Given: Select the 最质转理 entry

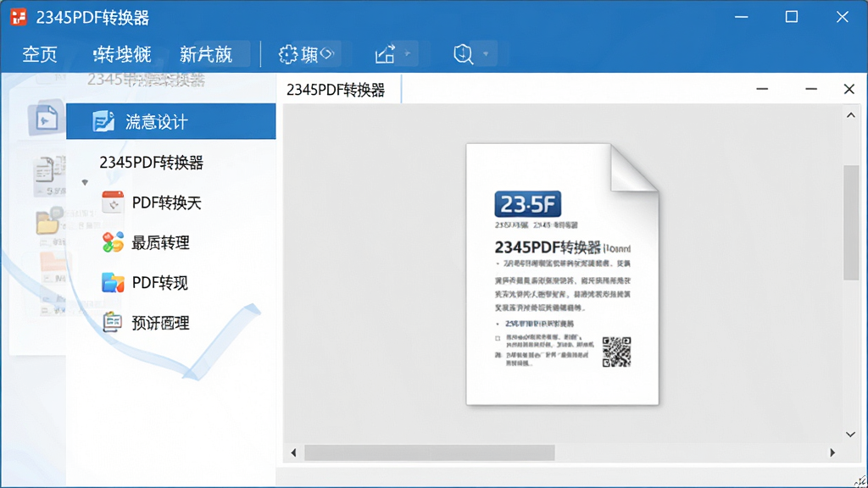Looking at the screenshot, I should (x=160, y=243).
